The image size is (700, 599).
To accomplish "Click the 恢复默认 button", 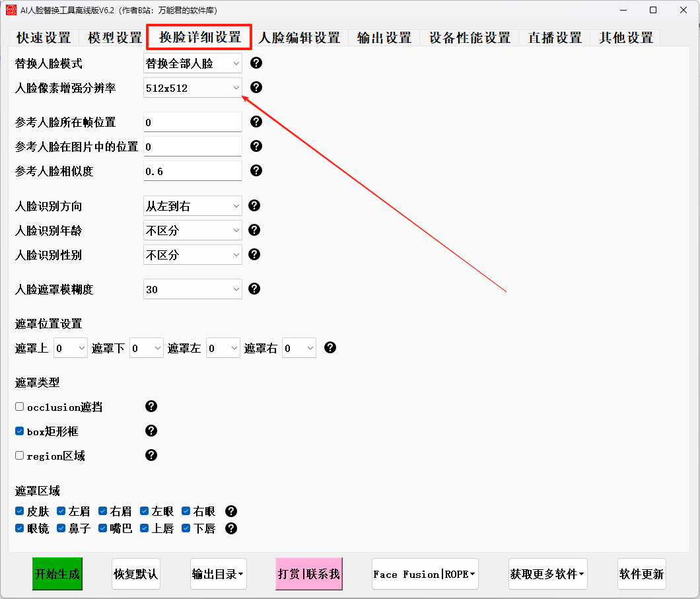I will (135, 574).
